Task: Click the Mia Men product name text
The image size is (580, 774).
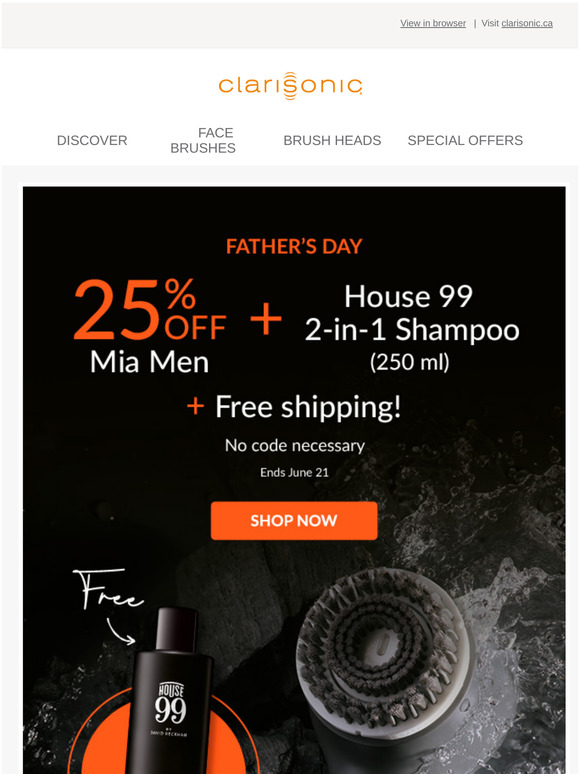Action: click(x=150, y=362)
